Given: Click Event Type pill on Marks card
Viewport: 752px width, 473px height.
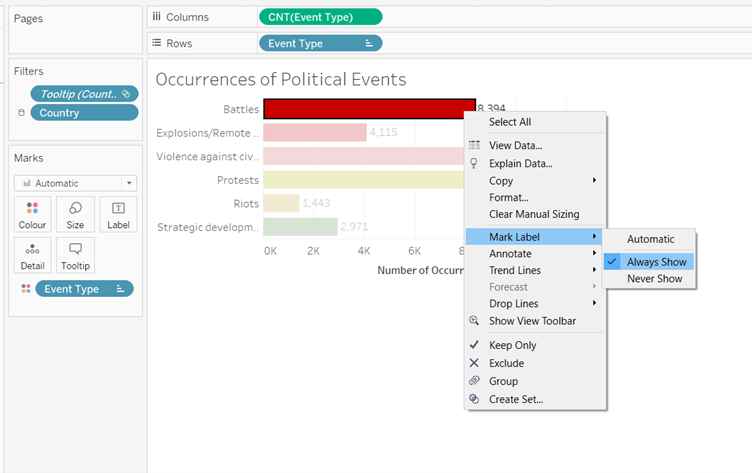Looking at the screenshot, I should [84, 289].
